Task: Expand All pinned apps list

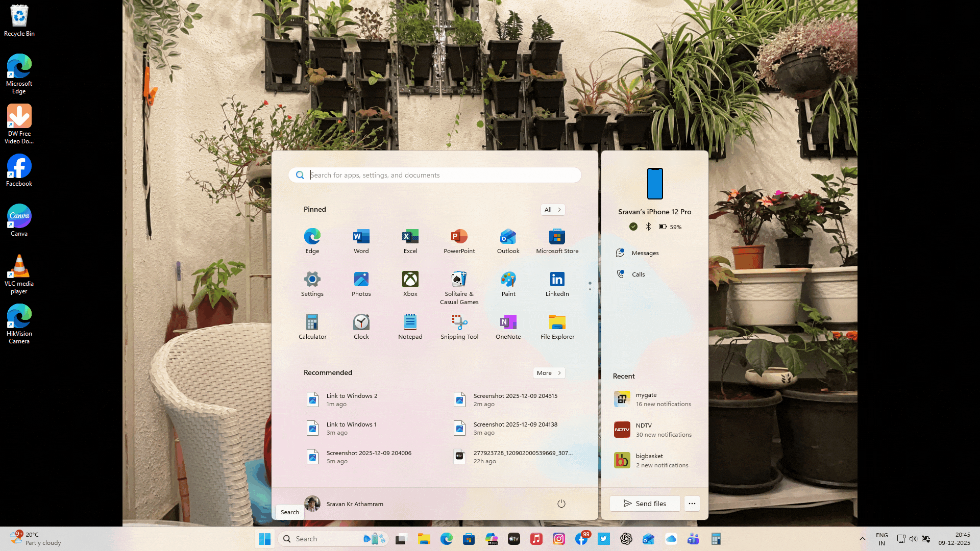Action: pos(552,210)
